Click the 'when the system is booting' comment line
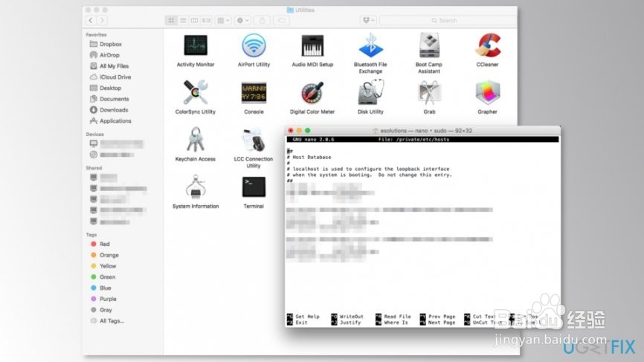This screenshot has width=644, height=362. [370, 175]
